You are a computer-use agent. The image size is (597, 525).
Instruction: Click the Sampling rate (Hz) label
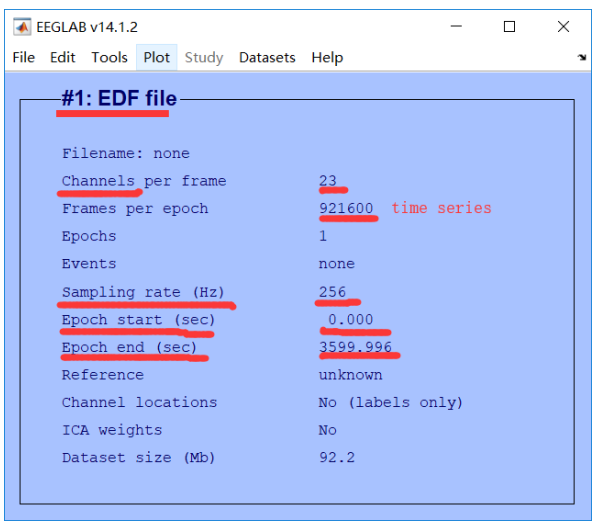[x=143, y=292]
